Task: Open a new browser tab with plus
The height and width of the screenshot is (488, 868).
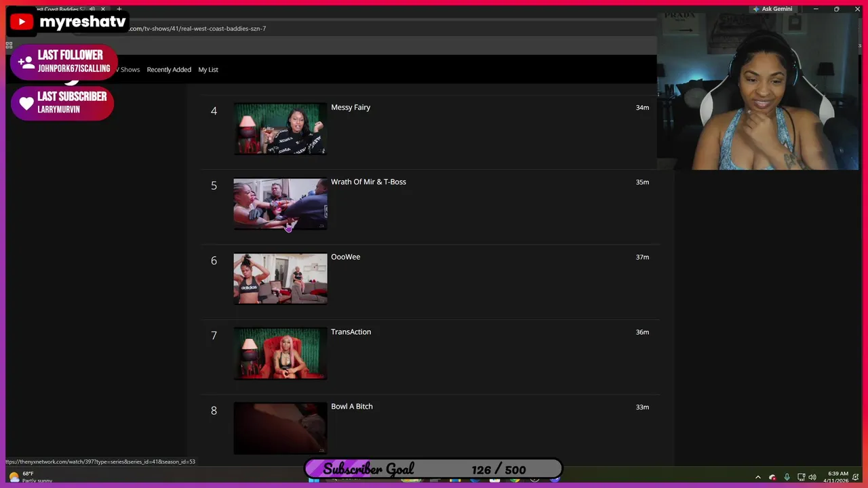Action: click(119, 9)
